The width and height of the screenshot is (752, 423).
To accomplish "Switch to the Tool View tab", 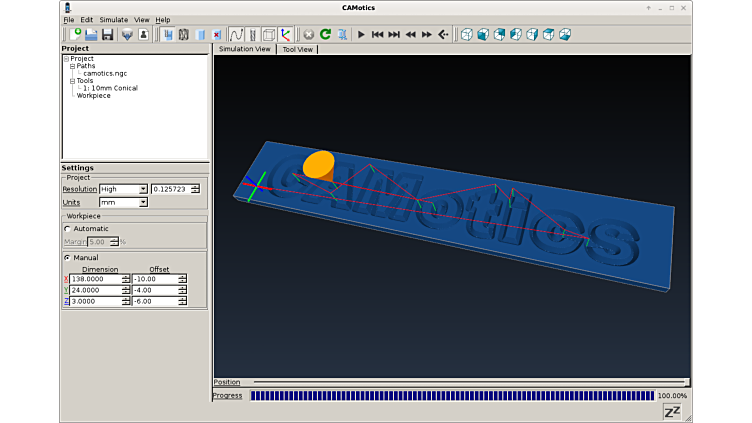I will pyautogui.click(x=297, y=48).
